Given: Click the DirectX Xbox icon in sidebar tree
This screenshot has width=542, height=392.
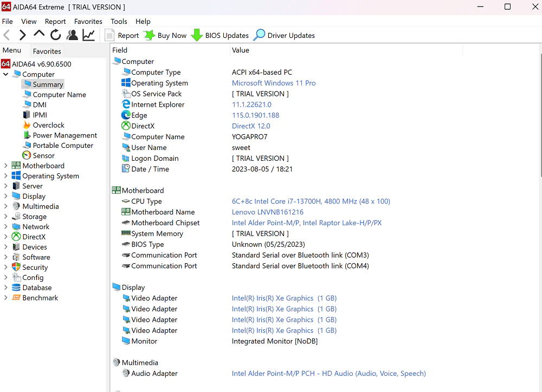Looking at the screenshot, I should pos(16,237).
